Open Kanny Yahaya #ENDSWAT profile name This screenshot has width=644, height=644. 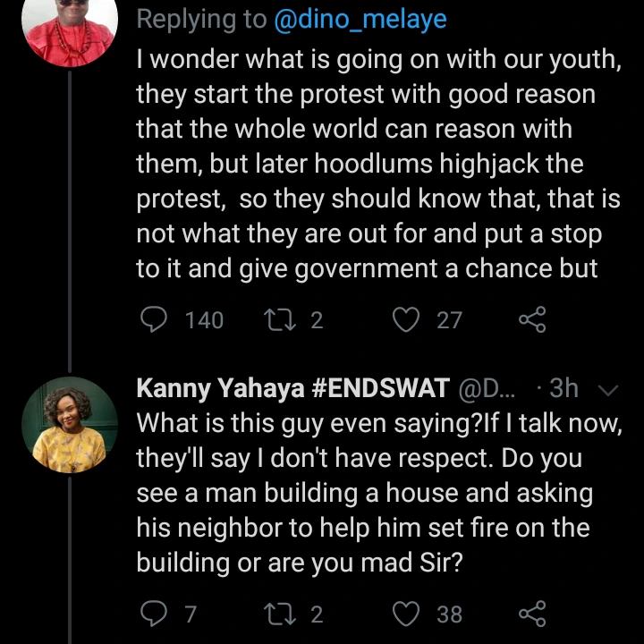pos(292,388)
